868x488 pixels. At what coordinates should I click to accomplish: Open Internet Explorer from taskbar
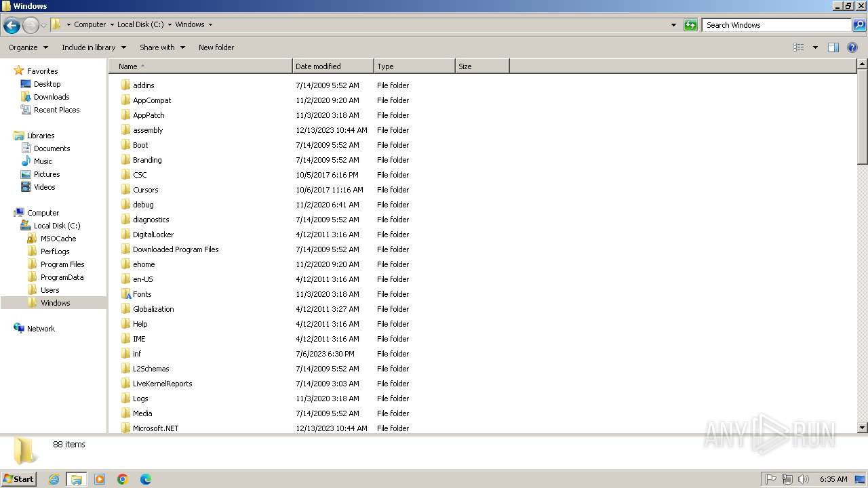(54, 479)
